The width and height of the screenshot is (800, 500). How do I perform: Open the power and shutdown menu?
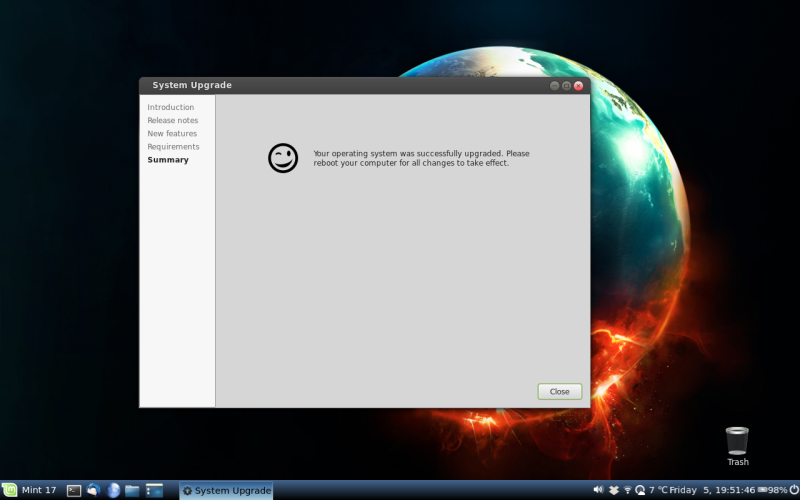tap(793, 490)
